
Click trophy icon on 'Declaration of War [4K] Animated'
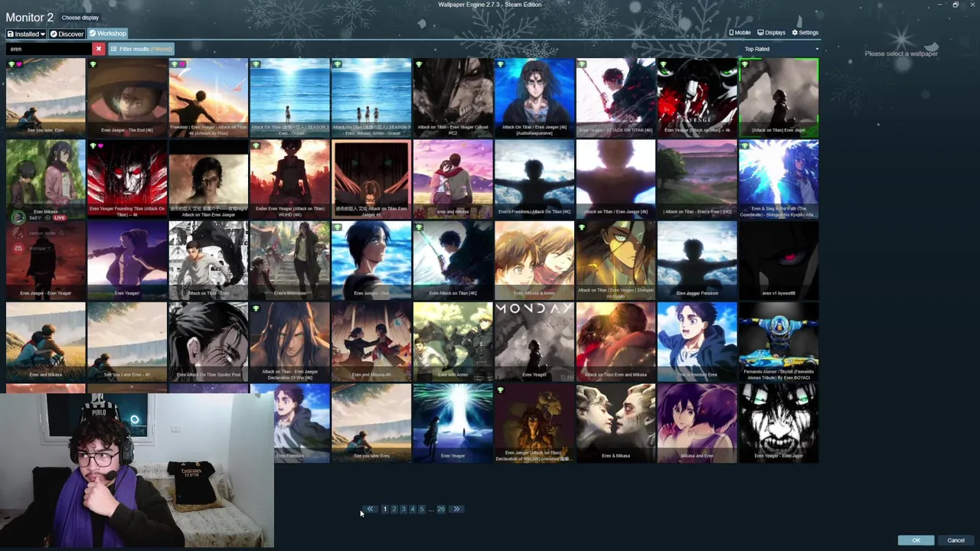tap(500, 390)
